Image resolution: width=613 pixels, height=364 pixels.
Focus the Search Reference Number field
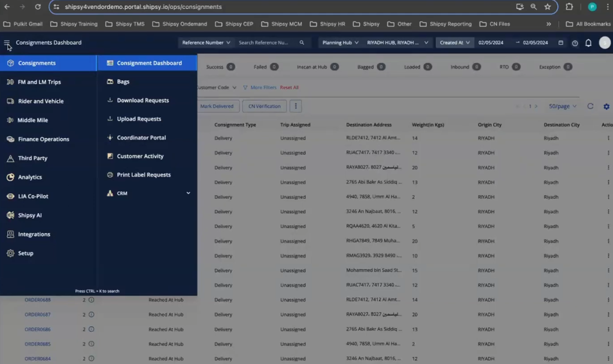[266, 43]
